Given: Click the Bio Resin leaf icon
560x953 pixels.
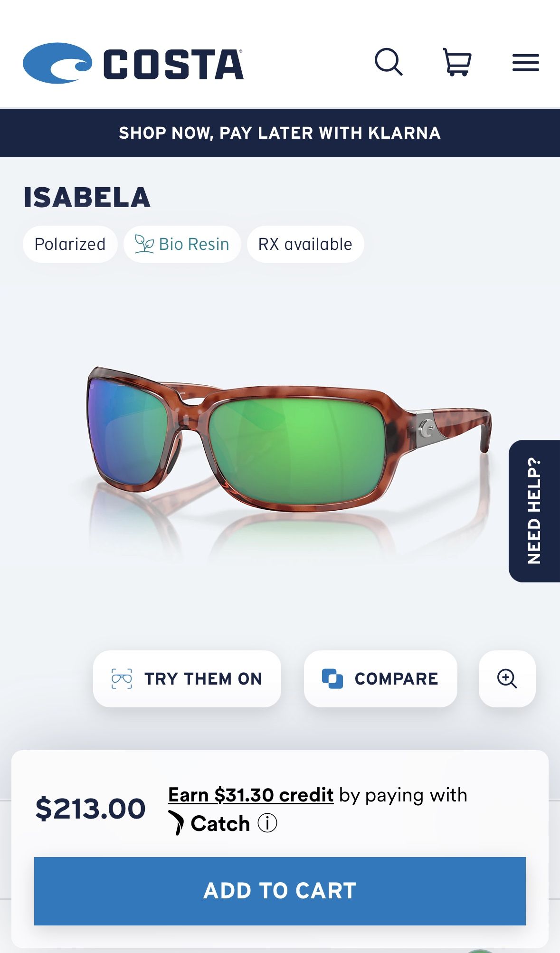Looking at the screenshot, I should [x=144, y=244].
